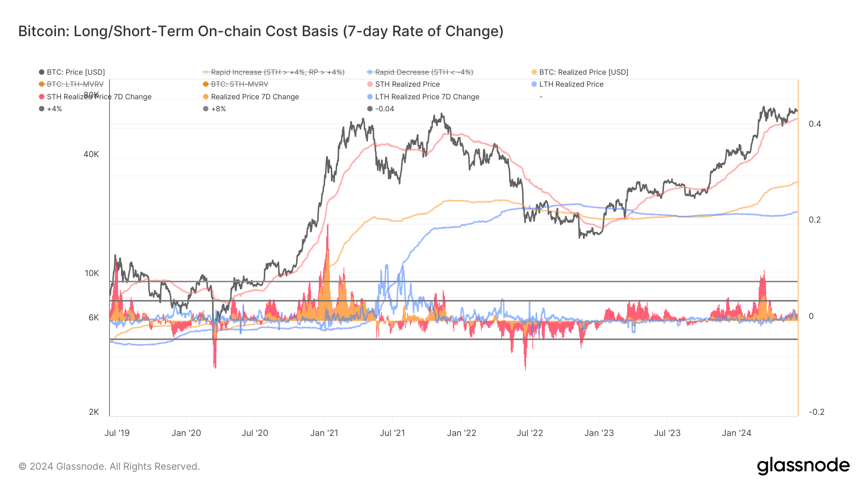Click the orange dot beside Realized Price 7D Change
868x488 pixels.
(x=206, y=97)
